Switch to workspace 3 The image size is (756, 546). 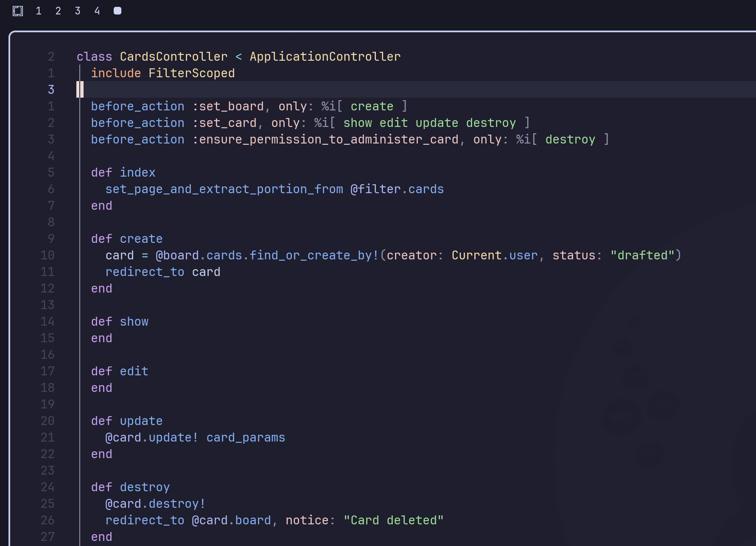pyautogui.click(x=78, y=11)
